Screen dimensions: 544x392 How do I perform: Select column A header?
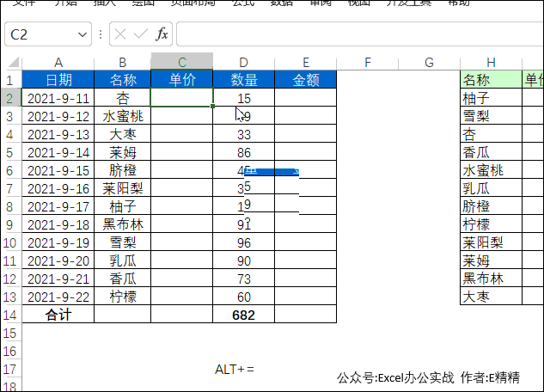[x=58, y=62]
